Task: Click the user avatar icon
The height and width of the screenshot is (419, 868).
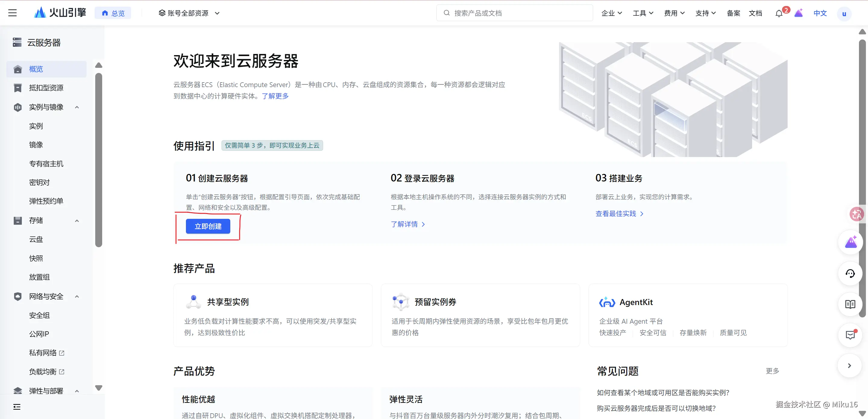Action: [844, 14]
